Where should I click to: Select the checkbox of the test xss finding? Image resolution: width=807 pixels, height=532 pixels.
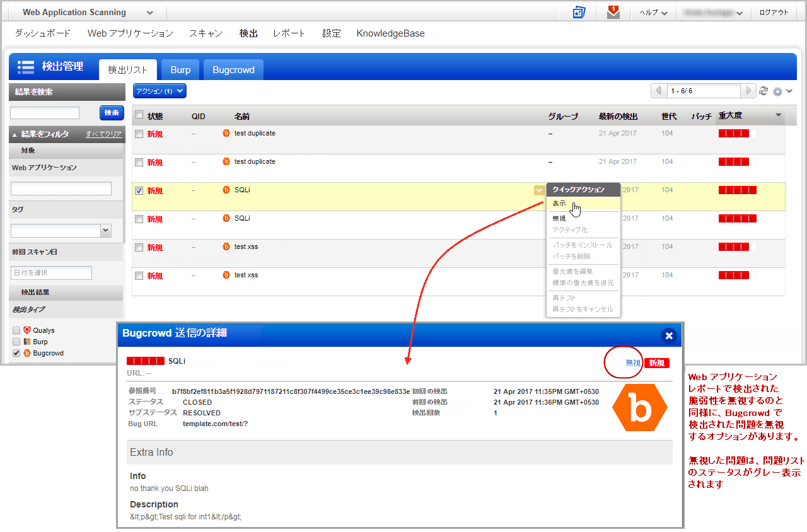(x=138, y=247)
